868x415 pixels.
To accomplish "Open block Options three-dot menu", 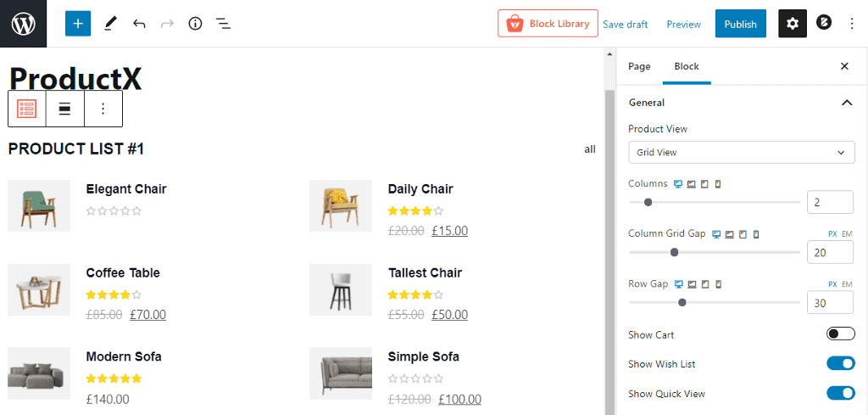I will [x=103, y=109].
